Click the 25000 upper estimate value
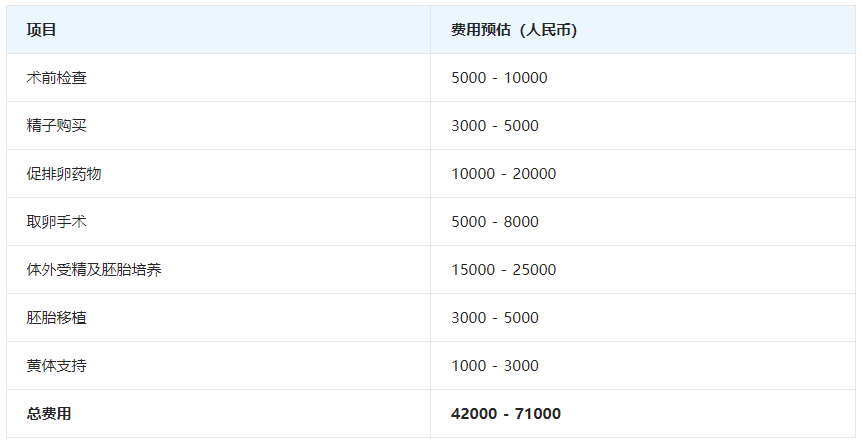The image size is (862, 445). 535,270
